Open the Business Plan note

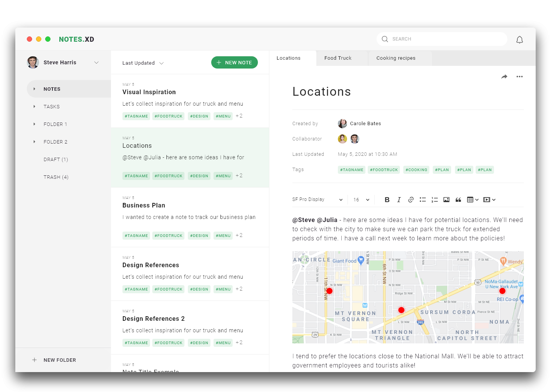click(x=190, y=217)
